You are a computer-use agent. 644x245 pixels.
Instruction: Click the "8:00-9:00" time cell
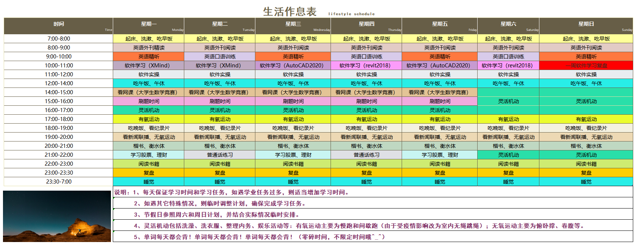58,48
